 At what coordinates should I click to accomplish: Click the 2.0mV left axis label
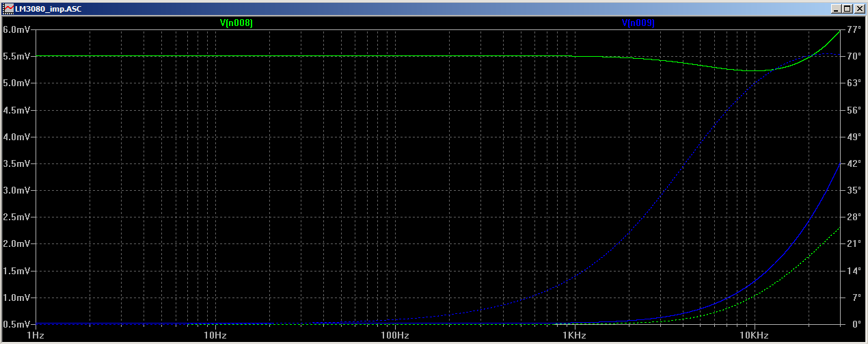[16, 244]
